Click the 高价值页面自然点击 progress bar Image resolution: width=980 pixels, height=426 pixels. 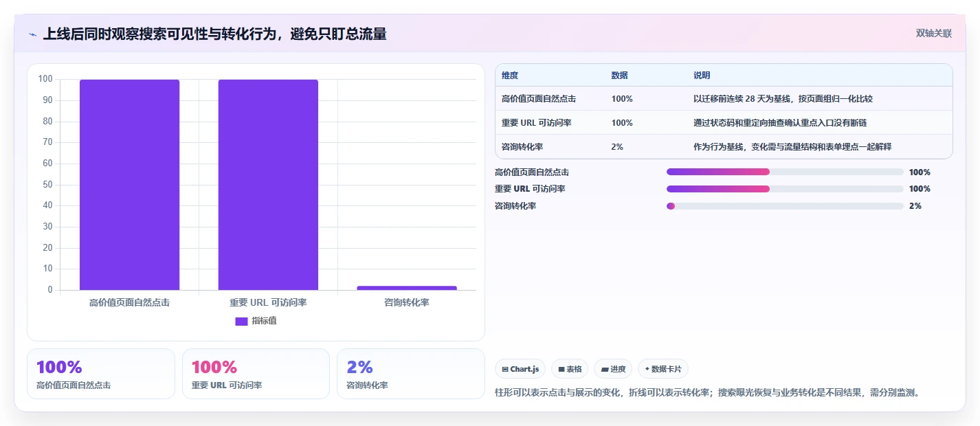click(785, 172)
